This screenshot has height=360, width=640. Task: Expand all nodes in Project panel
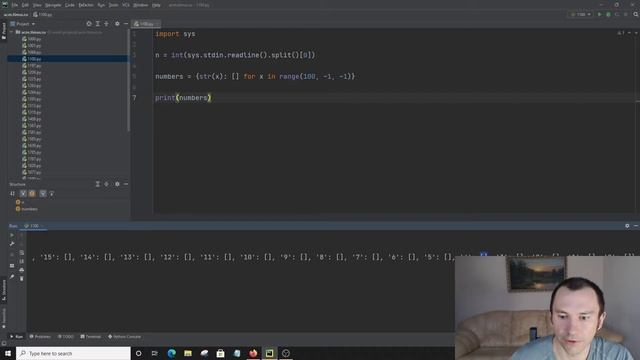[x=98, y=24]
